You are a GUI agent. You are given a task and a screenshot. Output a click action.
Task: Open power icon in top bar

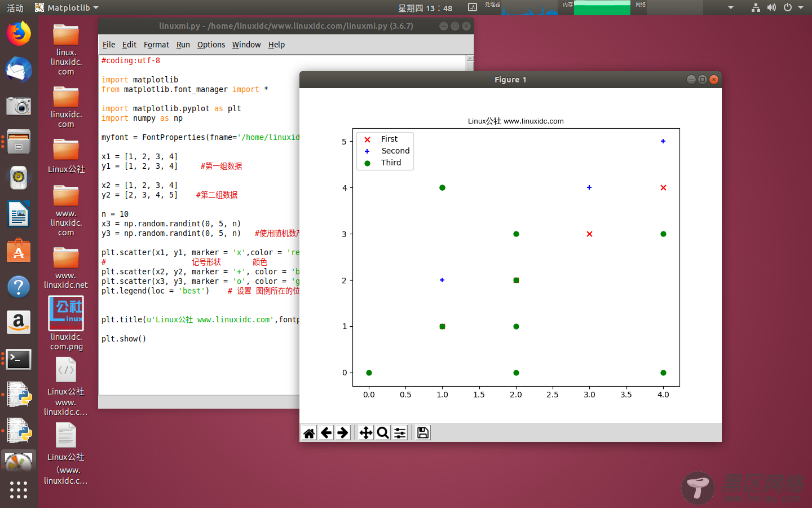pyautogui.click(x=788, y=8)
